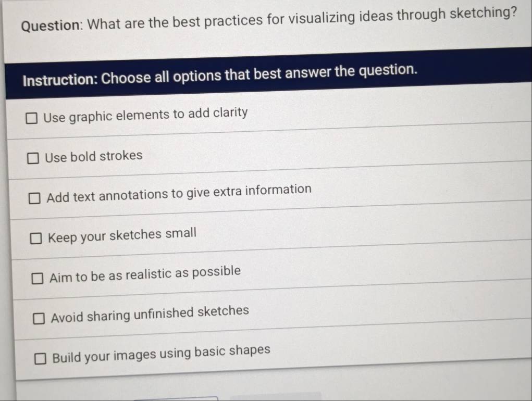532x401 pixels.
Task: Click the 'Build your images using basic shapes' text
Action: 162,353
